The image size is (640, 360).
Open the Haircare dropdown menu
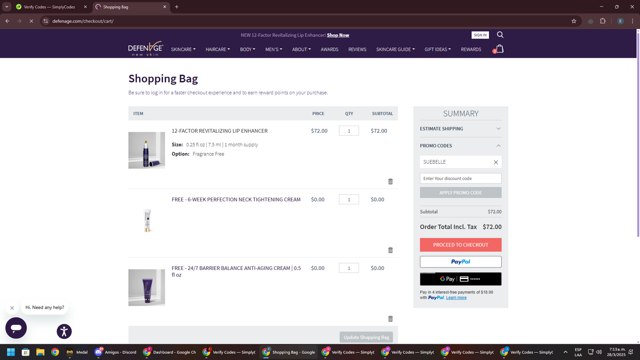pyautogui.click(x=218, y=49)
